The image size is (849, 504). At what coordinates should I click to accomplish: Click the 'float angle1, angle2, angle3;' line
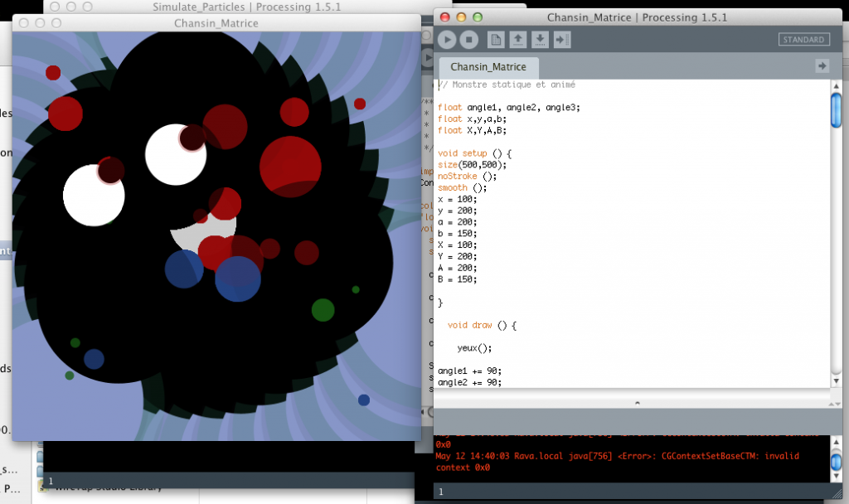pyautogui.click(x=509, y=108)
